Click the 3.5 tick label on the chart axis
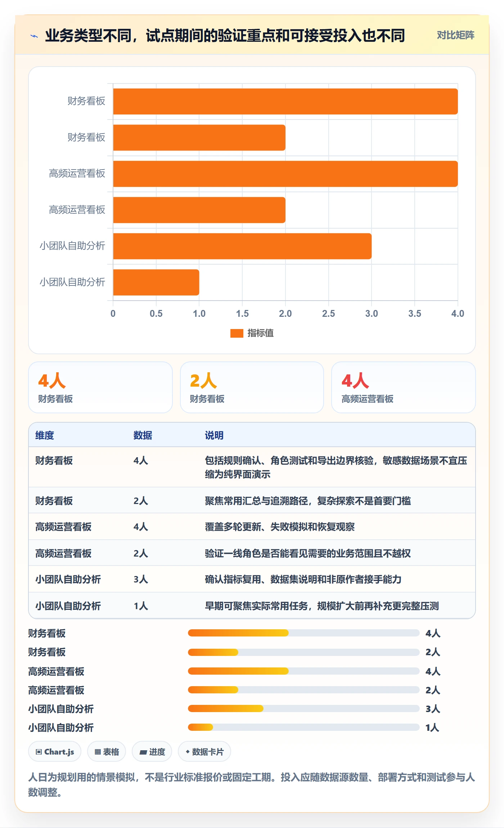The height and width of the screenshot is (828, 504). (415, 314)
